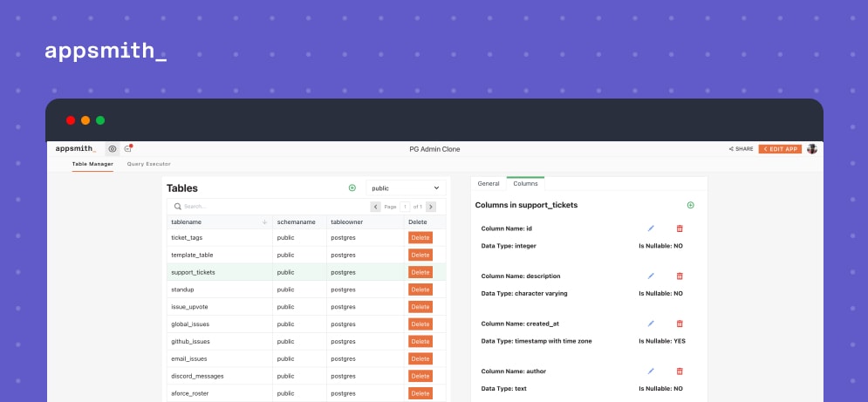The image size is (868, 402).
Task: Click the EDIT APP button
Action: point(780,149)
